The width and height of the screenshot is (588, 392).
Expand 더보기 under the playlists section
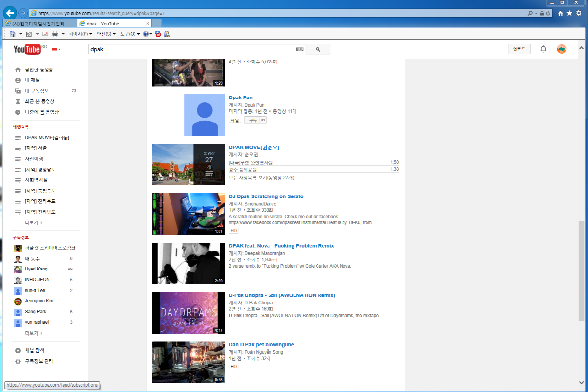[x=33, y=222]
